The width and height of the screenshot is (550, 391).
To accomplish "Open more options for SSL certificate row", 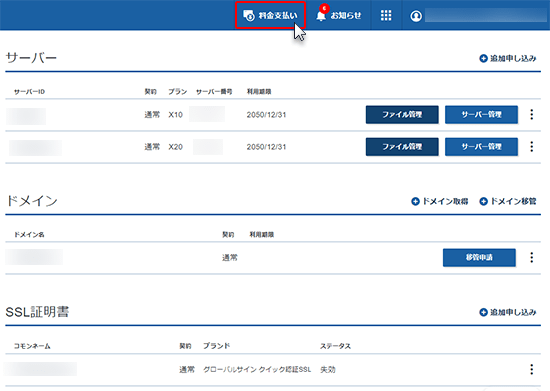I will click(x=532, y=369).
